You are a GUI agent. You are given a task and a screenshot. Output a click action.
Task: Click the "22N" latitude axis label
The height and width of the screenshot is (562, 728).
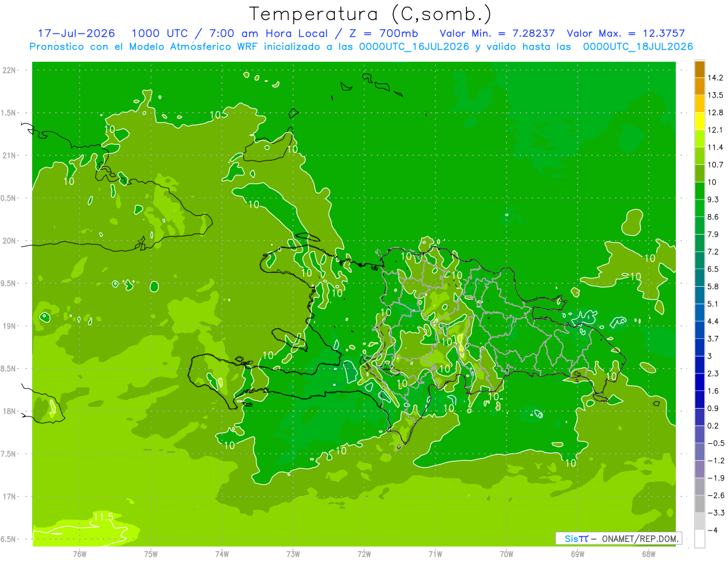[x=10, y=70]
